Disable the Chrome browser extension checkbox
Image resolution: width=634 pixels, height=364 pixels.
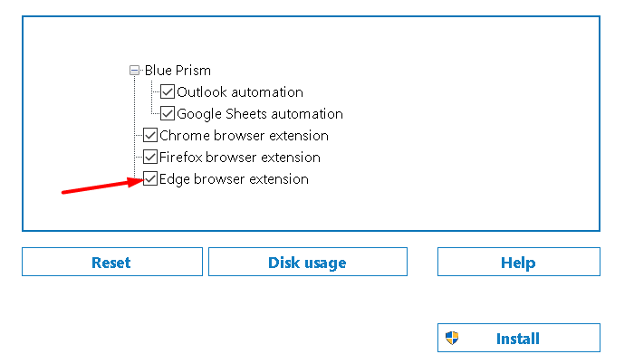tap(150, 136)
